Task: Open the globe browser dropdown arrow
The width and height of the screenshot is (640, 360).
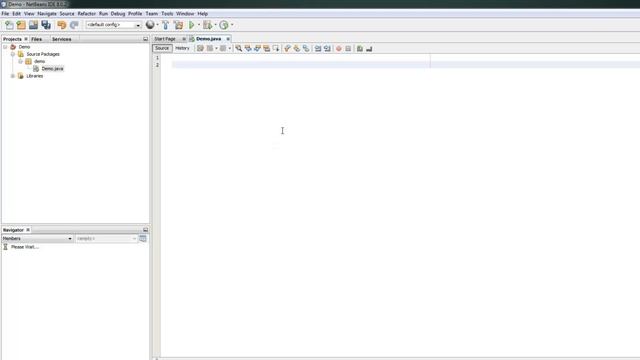Action: pyautogui.click(x=158, y=25)
